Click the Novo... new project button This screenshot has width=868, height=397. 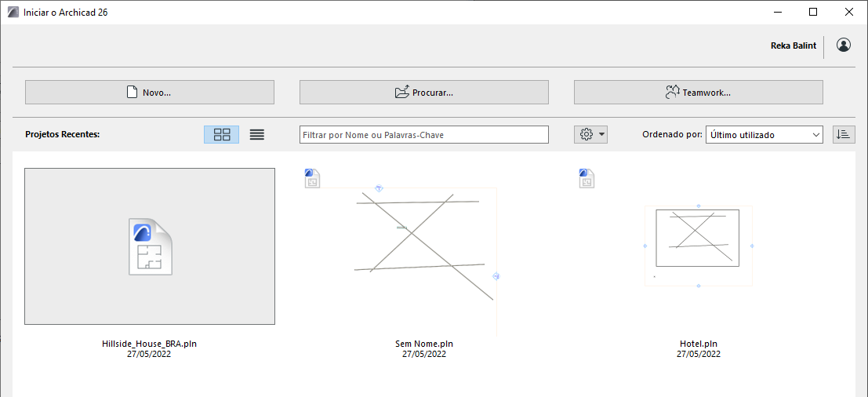click(x=150, y=93)
